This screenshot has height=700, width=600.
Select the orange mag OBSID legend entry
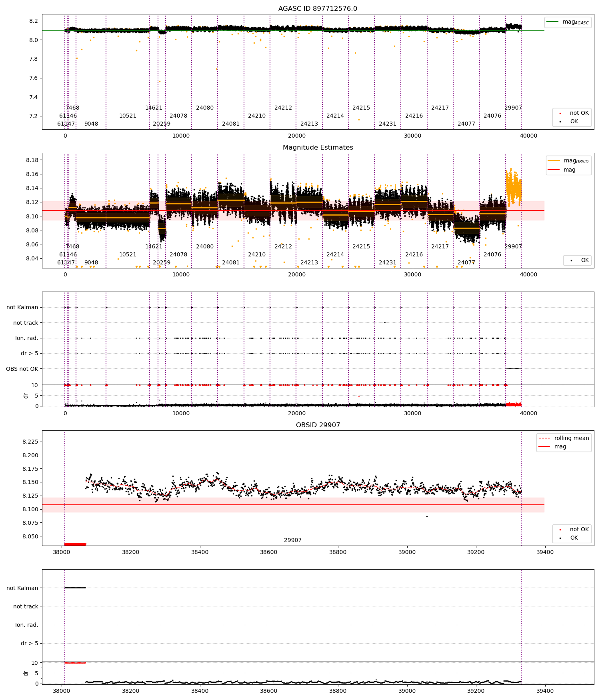[568, 161]
